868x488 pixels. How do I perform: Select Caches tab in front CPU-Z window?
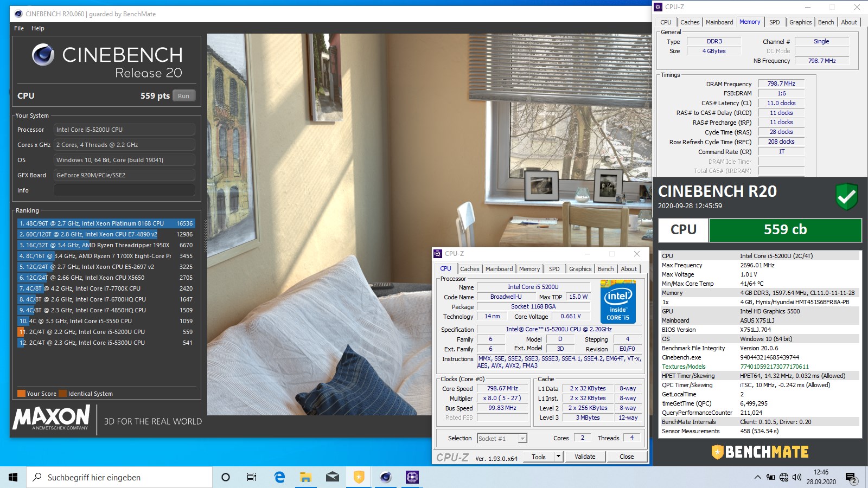click(470, 269)
